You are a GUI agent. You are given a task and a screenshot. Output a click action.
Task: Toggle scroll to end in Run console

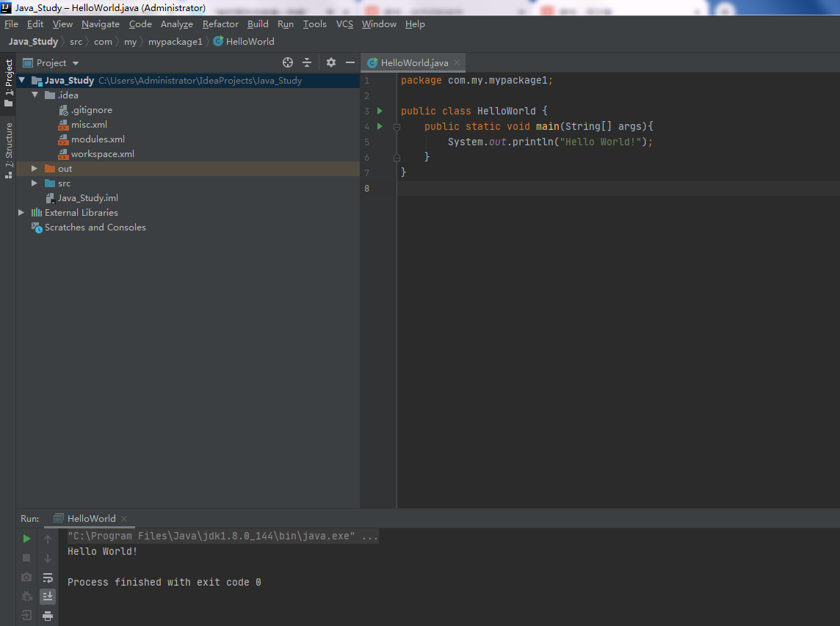[x=48, y=597]
